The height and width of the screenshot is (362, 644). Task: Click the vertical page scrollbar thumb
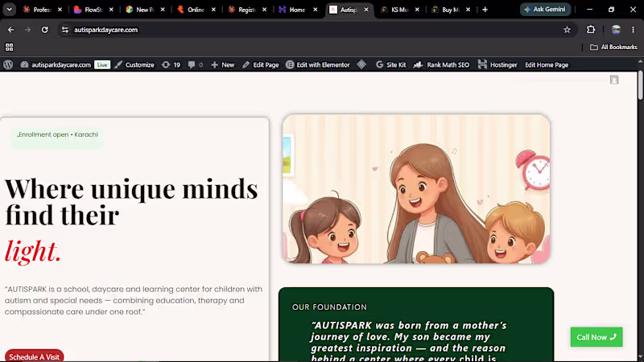pyautogui.click(x=640, y=85)
